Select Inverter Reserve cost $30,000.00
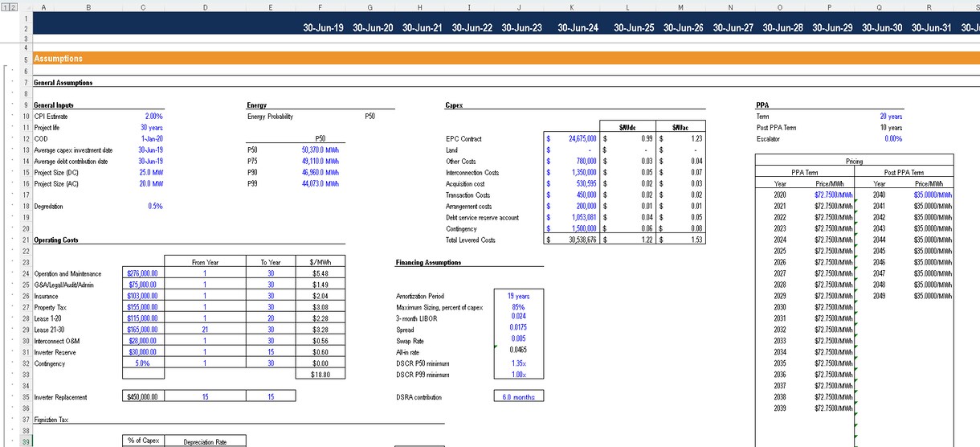980x447 pixels. [x=143, y=353]
